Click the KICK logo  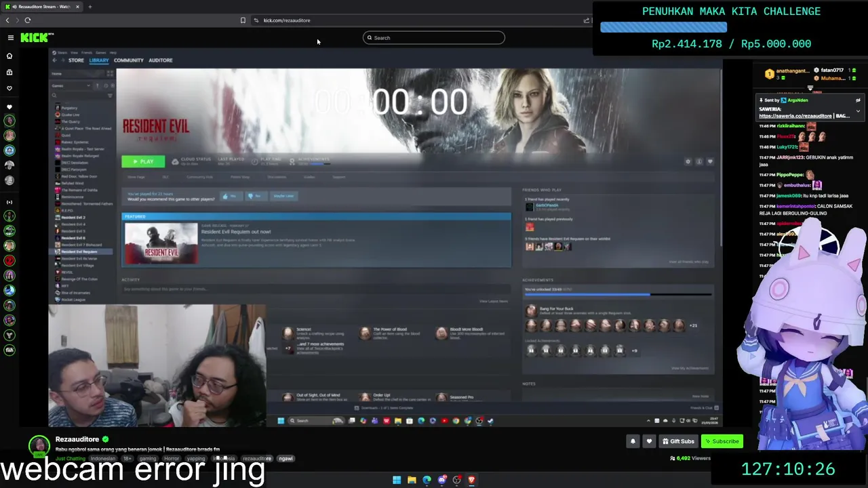37,38
